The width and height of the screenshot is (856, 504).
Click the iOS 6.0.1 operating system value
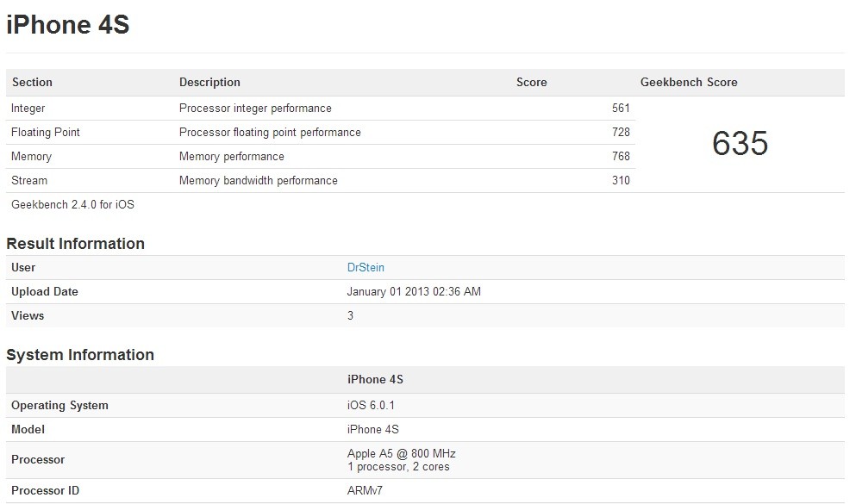(x=371, y=406)
